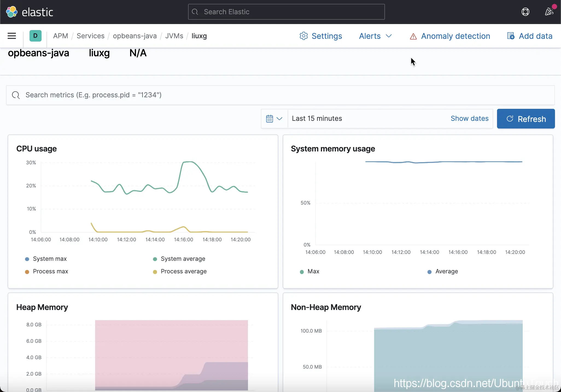
Task: Toggle memory Max legend series
Action: [313, 271]
